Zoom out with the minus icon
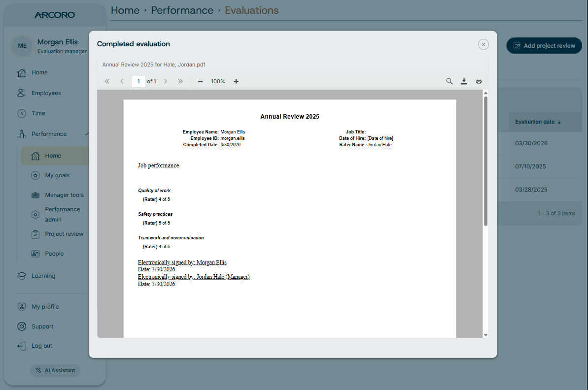Viewport: 588px width, 390px height. pos(200,81)
